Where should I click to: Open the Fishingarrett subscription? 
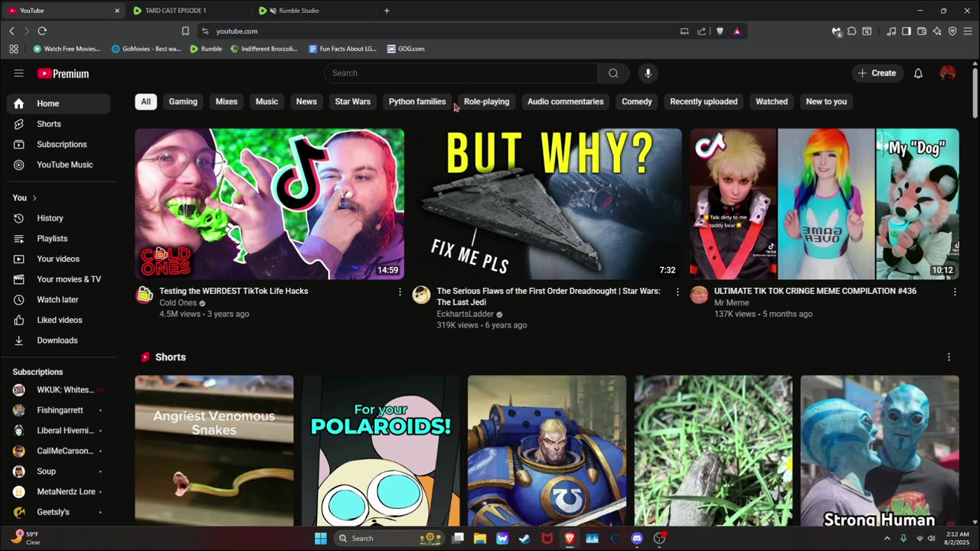(58, 410)
